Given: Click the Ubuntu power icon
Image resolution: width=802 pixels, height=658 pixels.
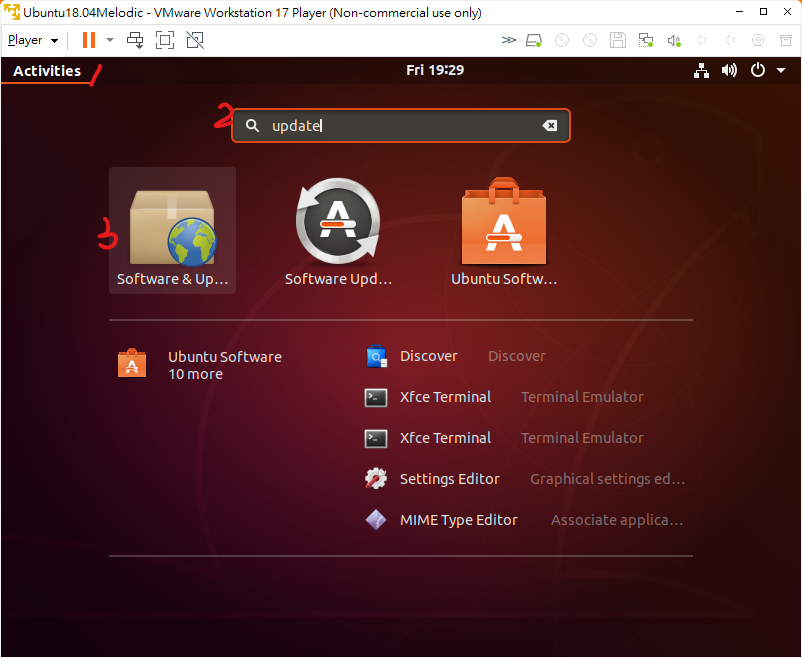Looking at the screenshot, I should pyautogui.click(x=758, y=70).
